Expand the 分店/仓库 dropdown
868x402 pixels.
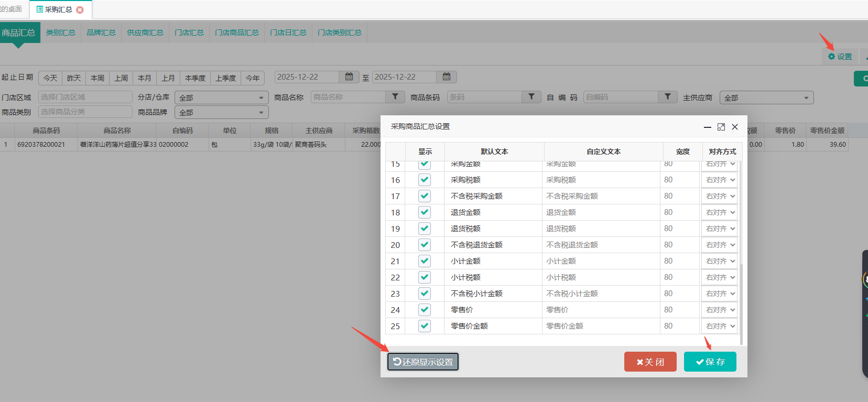pos(221,98)
